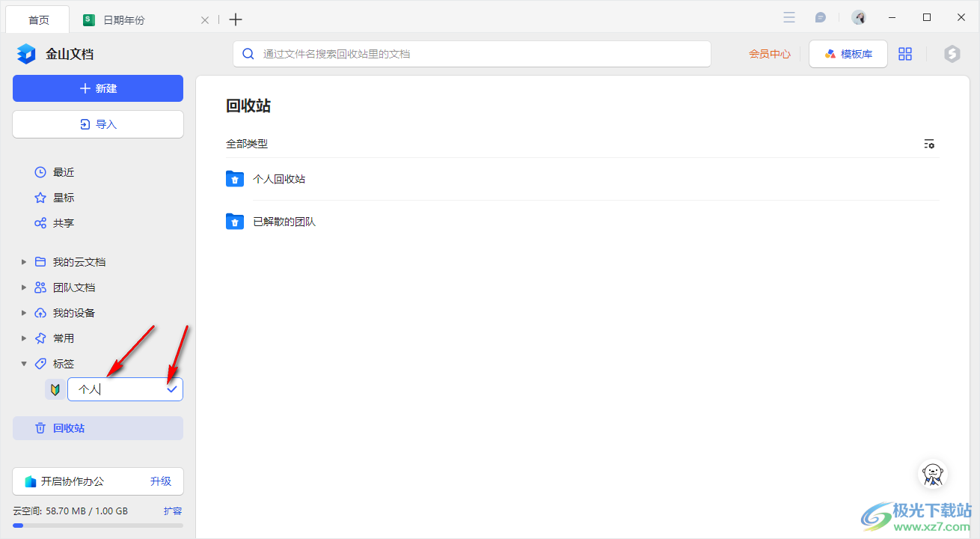Select 标签 in sidebar
Viewport: 980px width, 539px height.
(x=64, y=364)
